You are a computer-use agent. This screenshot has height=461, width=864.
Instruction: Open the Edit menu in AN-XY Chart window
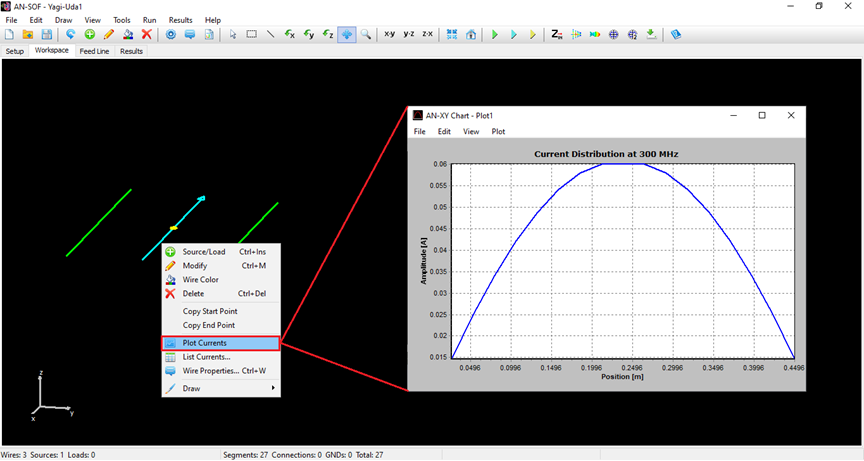point(444,132)
